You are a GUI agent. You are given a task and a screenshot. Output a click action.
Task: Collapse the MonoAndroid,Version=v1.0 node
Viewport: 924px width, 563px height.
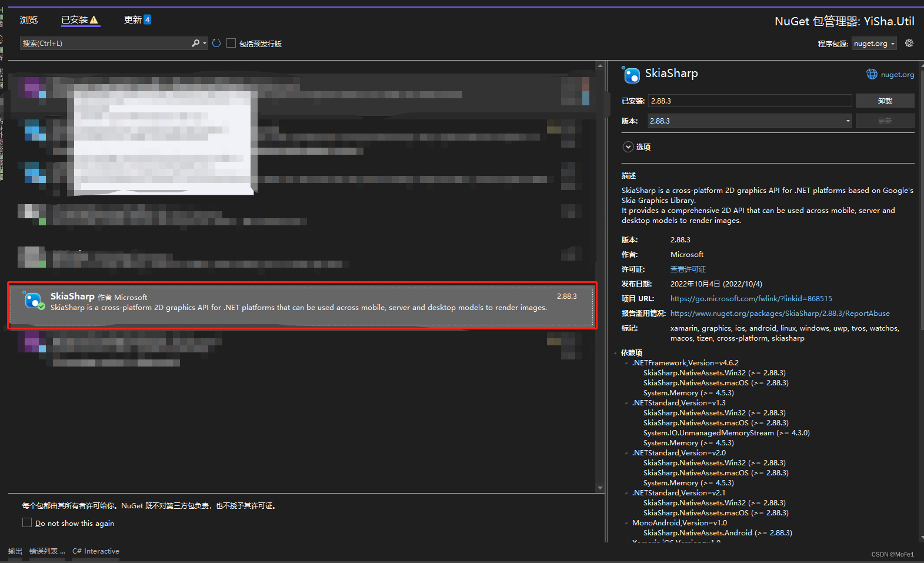[x=626, y=524]
